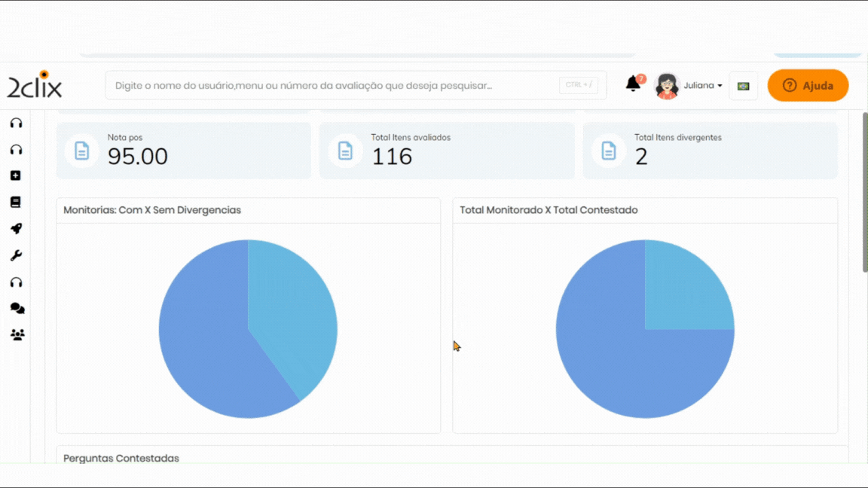Select the wrench settings icon in the sidebar
The width and height of the screenshot is (868, 488).
[15, 255]
